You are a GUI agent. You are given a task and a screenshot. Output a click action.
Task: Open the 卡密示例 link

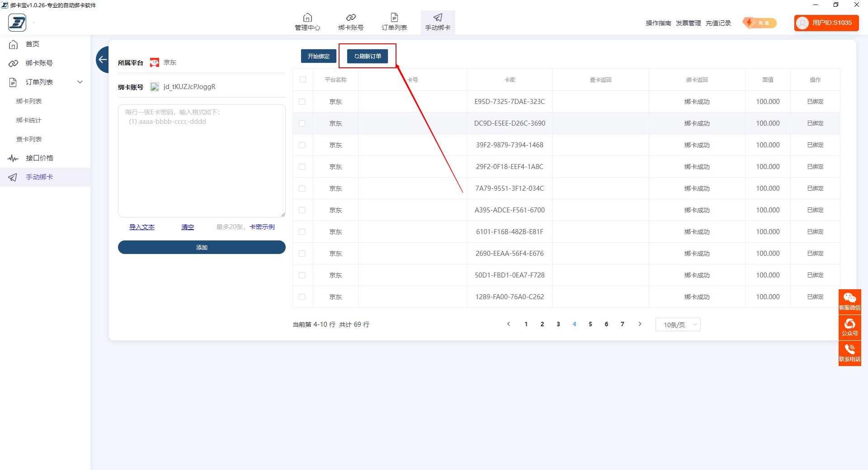[x=262, y=227]
